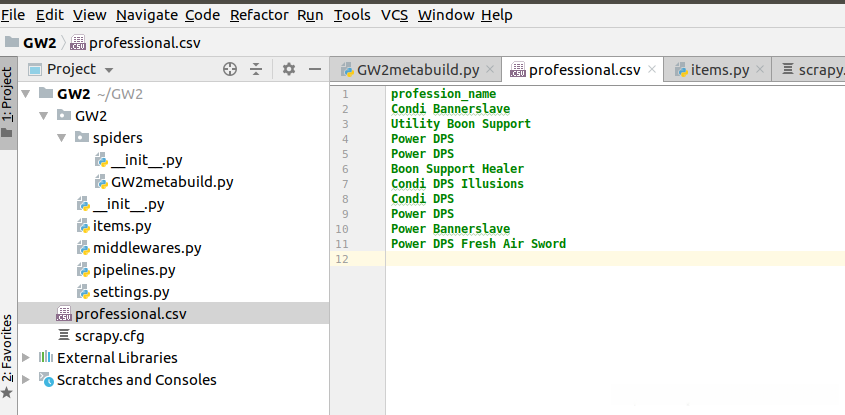The height and width of the screenshot is (415, 845).
Task: Click the scrapy.cfg file icon
Action: coord(64,336)
